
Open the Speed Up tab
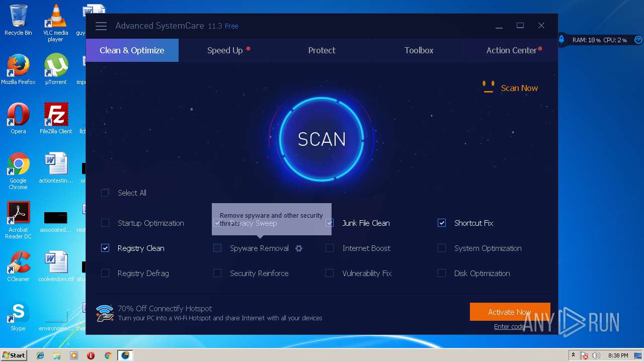click(x=225, y=50)
